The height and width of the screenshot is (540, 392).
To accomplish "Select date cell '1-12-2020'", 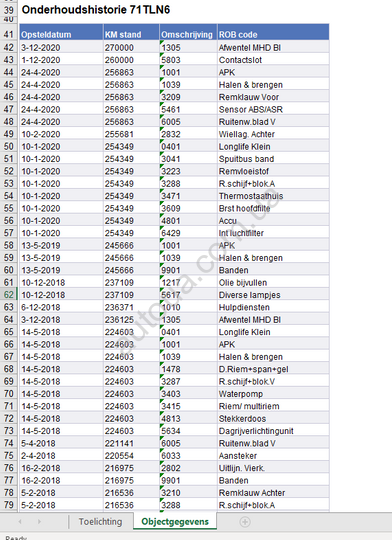I will [61, 60].
